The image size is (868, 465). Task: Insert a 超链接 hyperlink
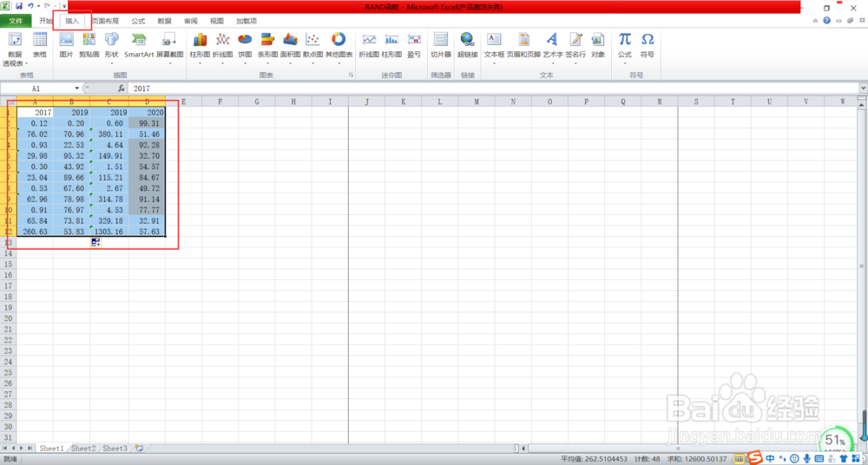[x=467, y=45]
